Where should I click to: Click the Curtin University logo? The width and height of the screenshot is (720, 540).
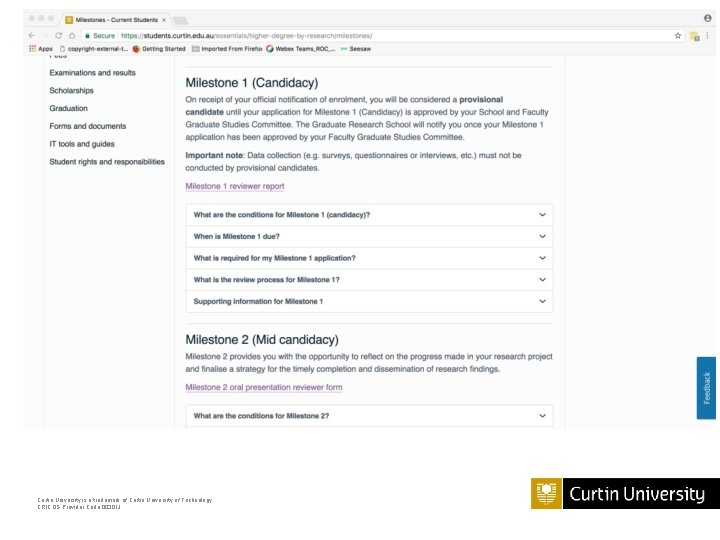pyautogui.click(x=625, y=494)
